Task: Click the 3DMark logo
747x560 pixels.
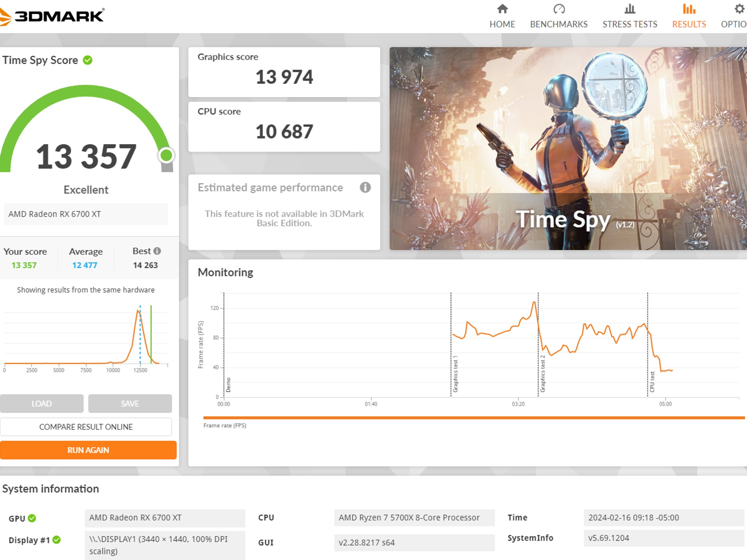Action: coord(52,16)
